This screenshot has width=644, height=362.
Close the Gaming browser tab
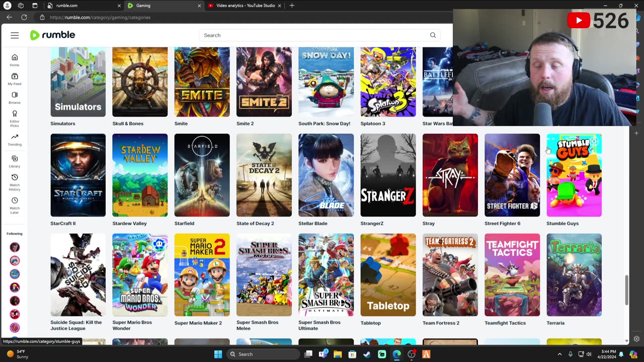pos(199,6)
